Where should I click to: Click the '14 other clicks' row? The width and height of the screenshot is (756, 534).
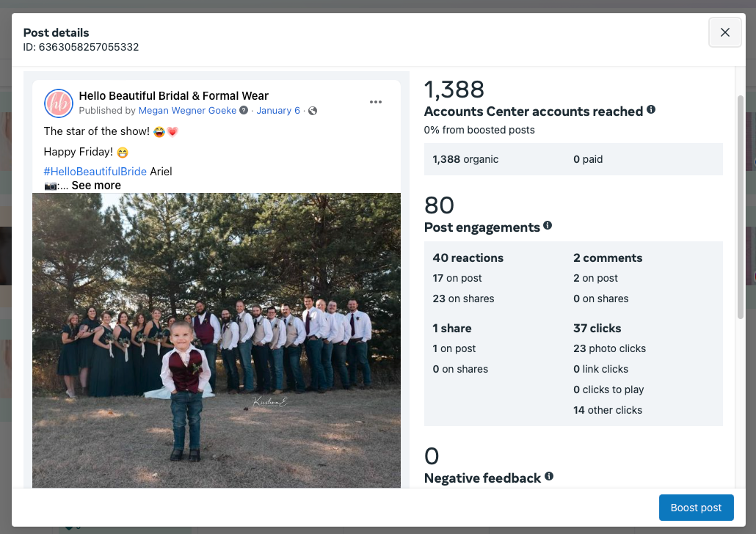[608, 410]
